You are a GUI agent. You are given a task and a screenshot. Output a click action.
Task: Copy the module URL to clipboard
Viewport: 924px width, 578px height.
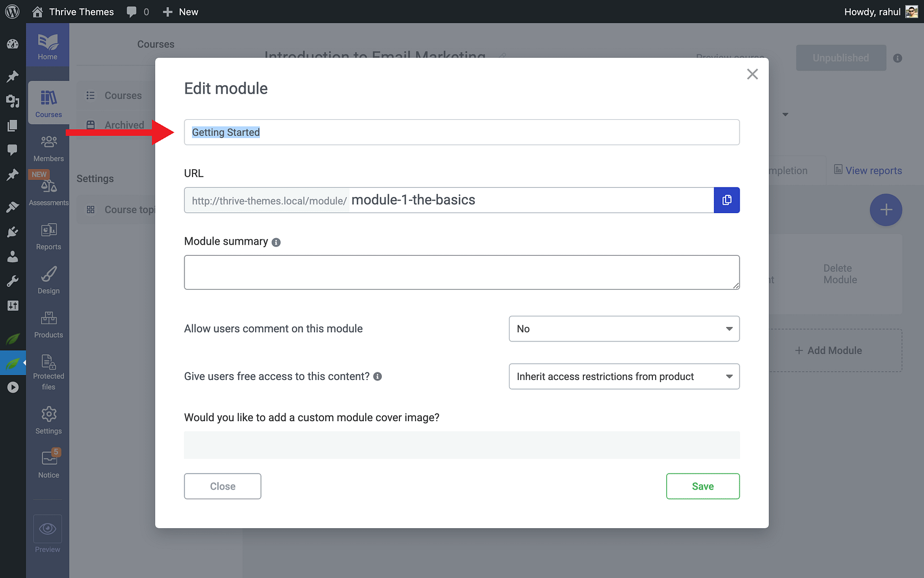coord(727,200)
